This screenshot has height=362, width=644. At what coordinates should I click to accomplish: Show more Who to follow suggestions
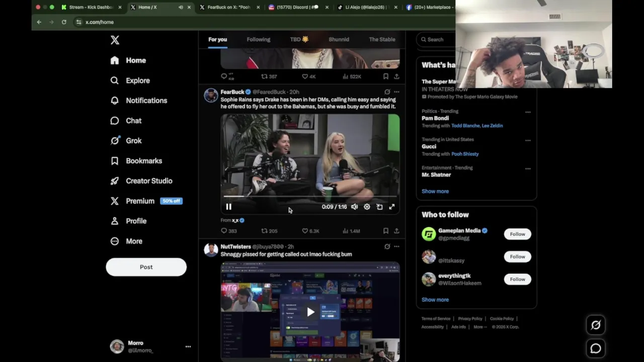[x=435, y=300]
